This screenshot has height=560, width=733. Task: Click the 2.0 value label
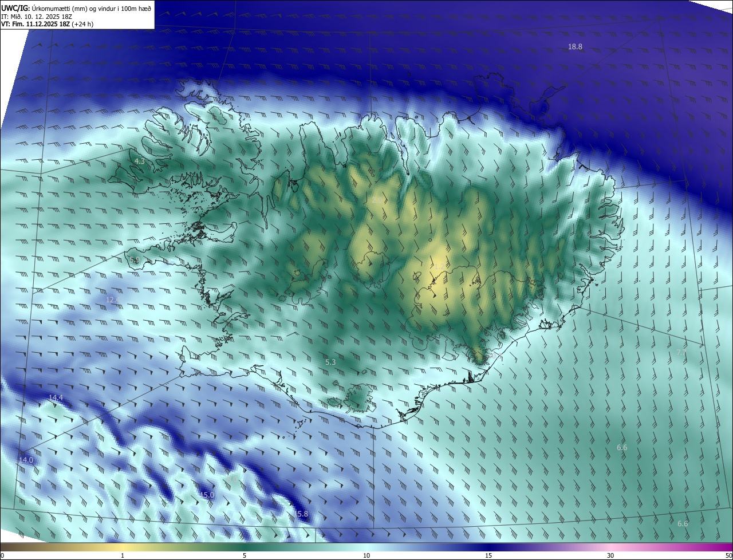[377, 200]
